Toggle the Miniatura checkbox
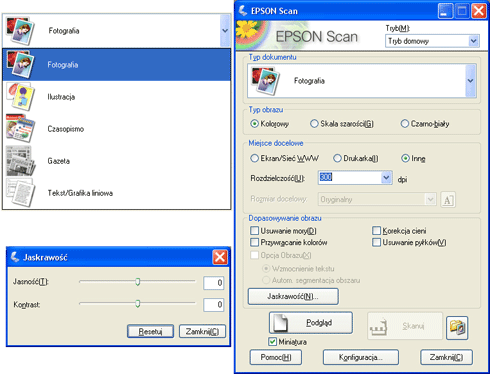Viewport: 490px width, 374px height. (272, 342)
